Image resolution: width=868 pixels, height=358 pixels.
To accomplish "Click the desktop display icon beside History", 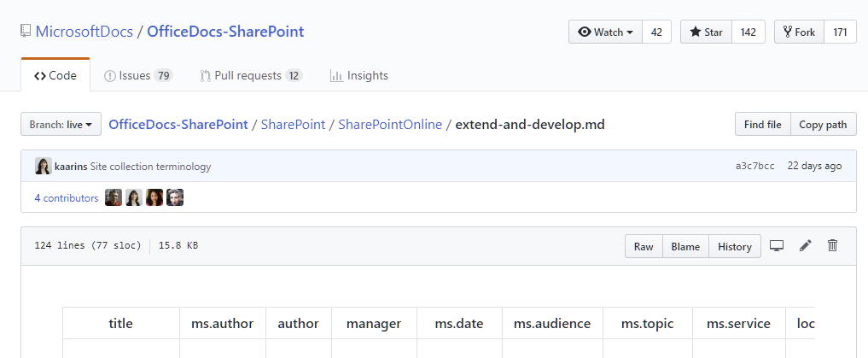I will 777,246.
